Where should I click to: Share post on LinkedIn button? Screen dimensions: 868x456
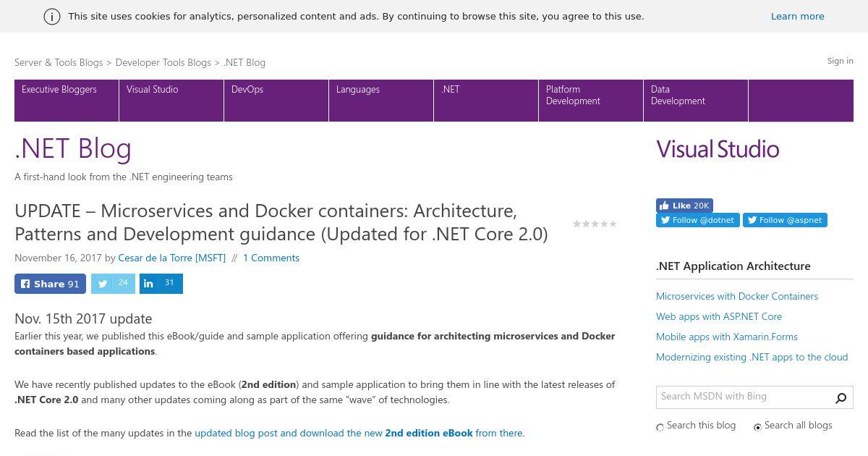[161, 284]
